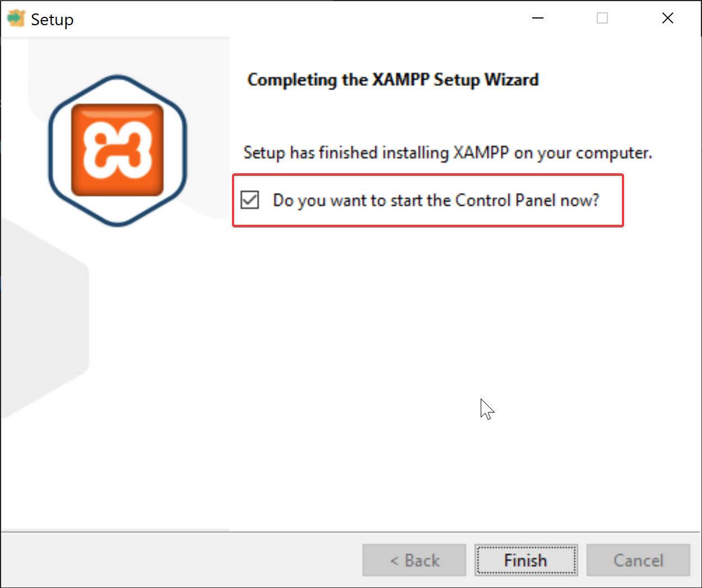Click the greyed-out maximize button
The width and height of the screenshot is (702, 588).
(x=602, y=18)
